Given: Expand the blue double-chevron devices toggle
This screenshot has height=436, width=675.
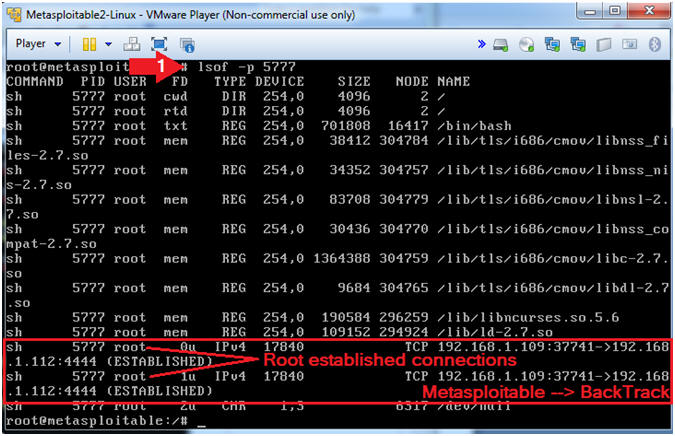Looking at the screenshot, I should 482,44.
